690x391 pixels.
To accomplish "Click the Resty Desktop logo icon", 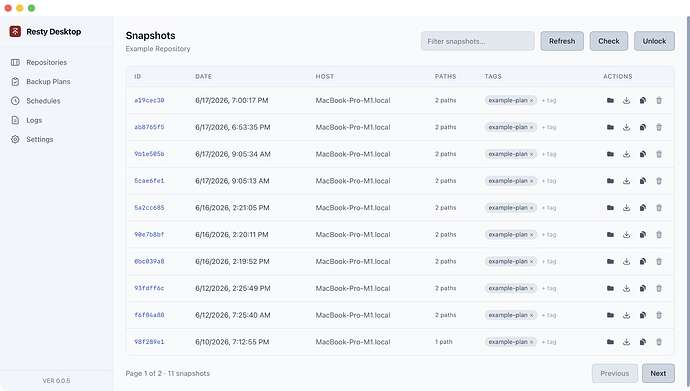I will click(15, 31).
